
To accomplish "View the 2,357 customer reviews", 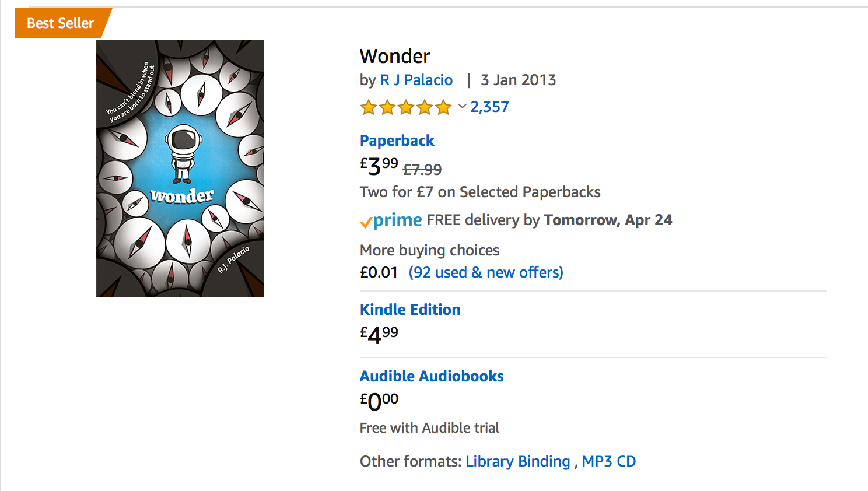I will click(x=489, y=107).
